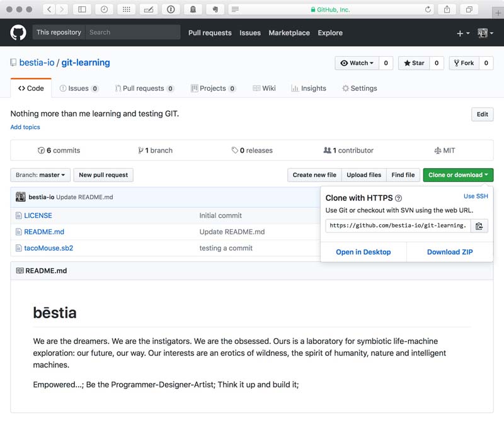Star the git-learning repository
This screenshot has height=429, width=504.
(x=414, y=63)
